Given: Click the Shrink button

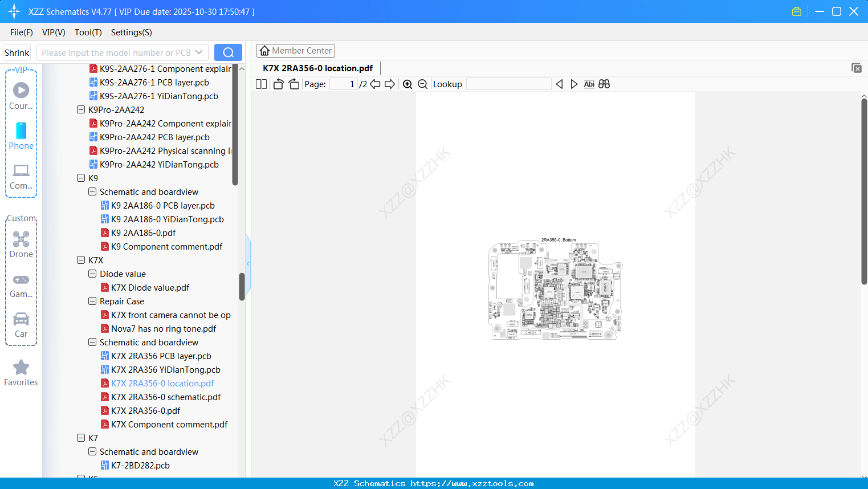Looking at the screenshot, I should point(17,52).
